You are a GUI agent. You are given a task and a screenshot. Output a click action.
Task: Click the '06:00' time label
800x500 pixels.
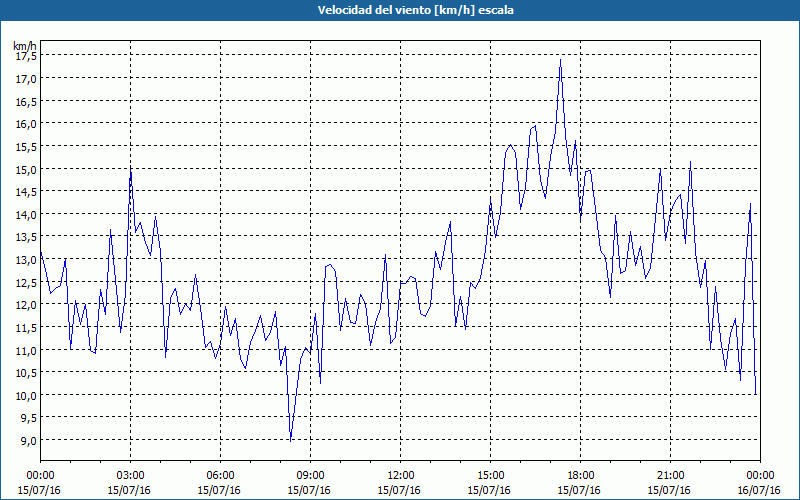click(220, 476)
